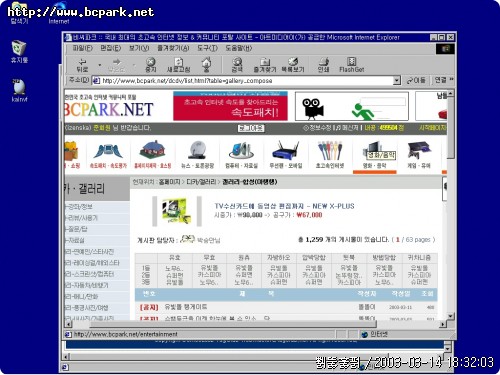Open the TV card NEW X-PLUS product link
This screenshot has height=375, width=500.
[284, 206]
